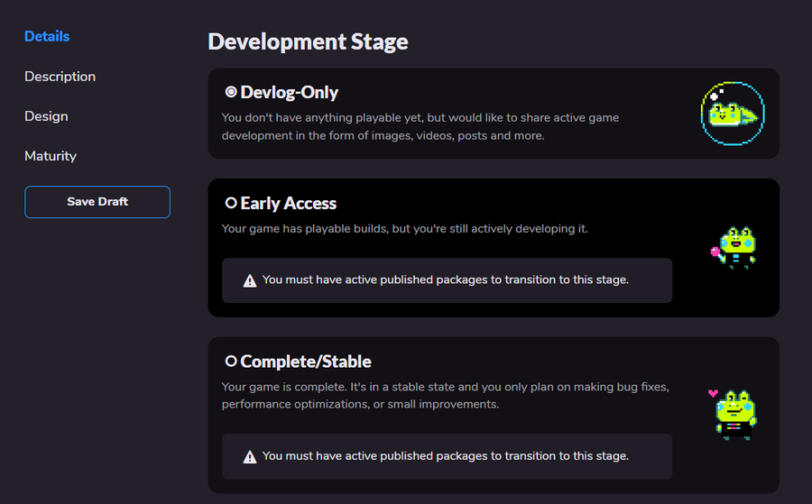This screenshot has height=504, width=812.
Task: Click the Complete/Stable stage title
Action: pos(306,362)
